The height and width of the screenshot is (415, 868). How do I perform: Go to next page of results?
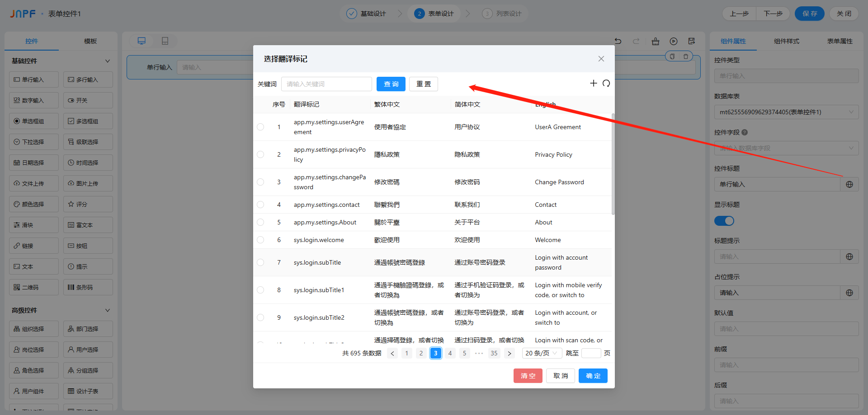pos(509,353)
